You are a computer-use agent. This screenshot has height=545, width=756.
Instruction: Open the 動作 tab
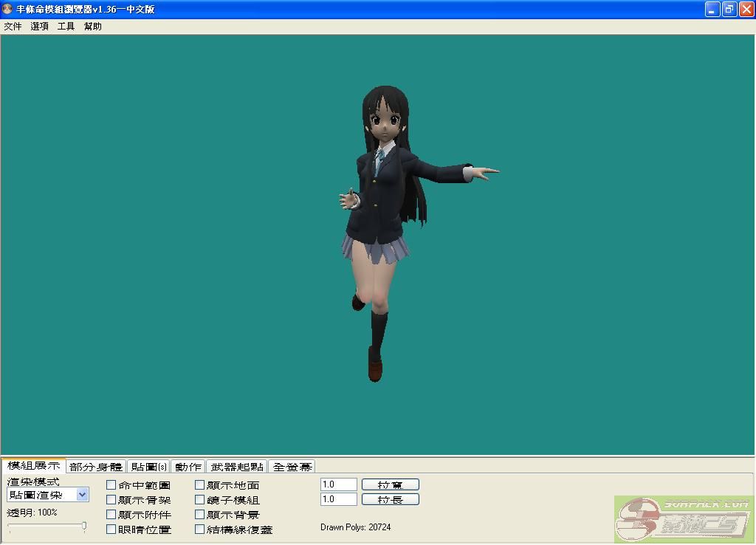tap(188, 467)
